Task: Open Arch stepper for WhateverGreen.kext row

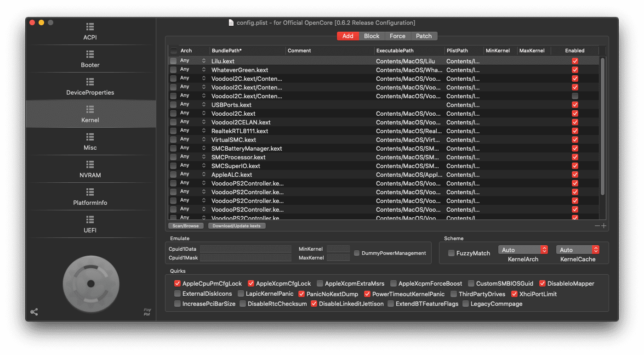Action: point(204,69)
